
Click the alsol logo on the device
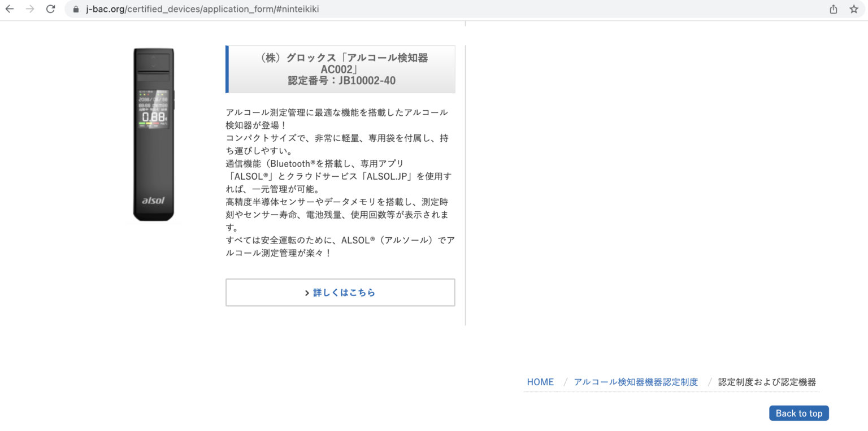point(153,201)
